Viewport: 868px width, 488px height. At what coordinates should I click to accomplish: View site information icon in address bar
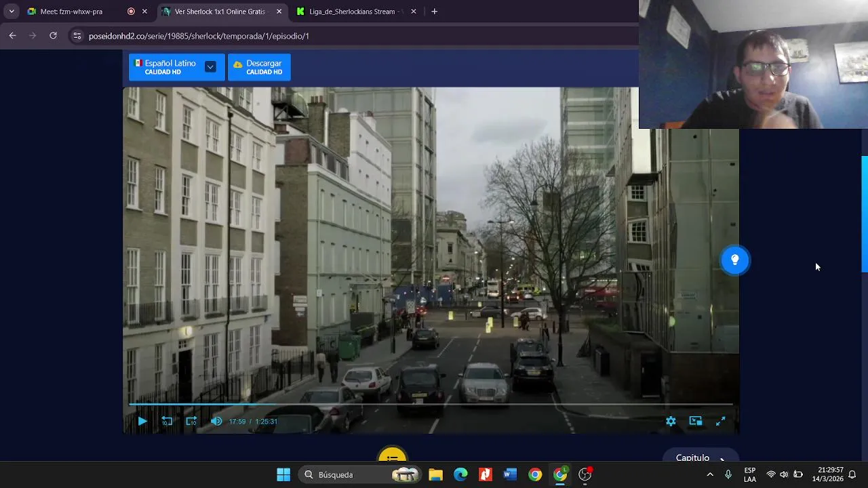77,36
